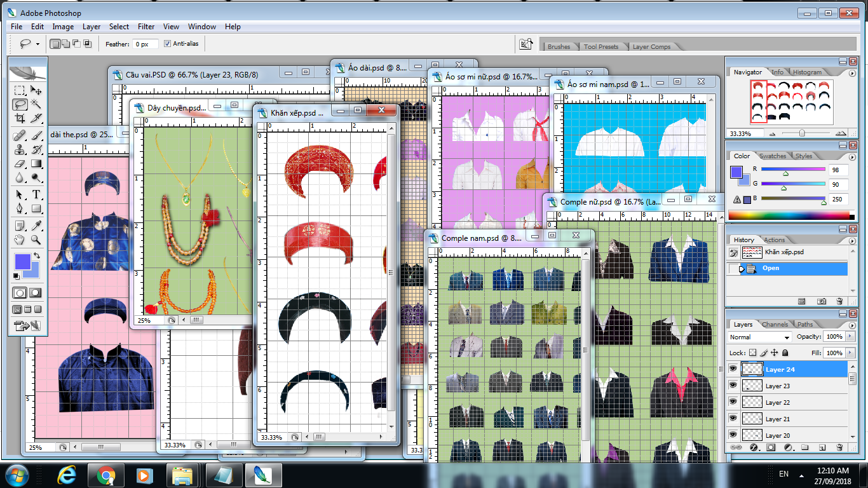Open the Color panel options menu
The height and width of the screenshot is (488, 868).
pos(851,156)
